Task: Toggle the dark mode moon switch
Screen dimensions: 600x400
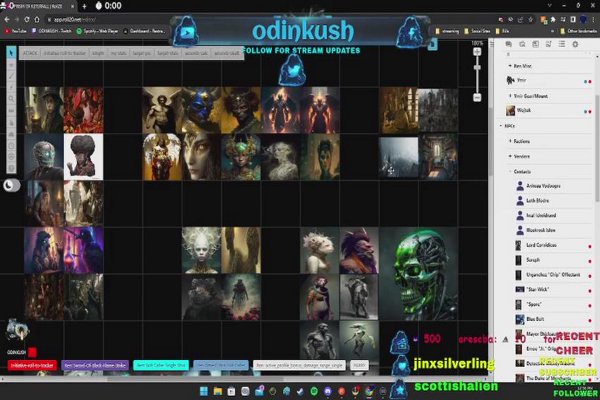Action: [11, 185]
